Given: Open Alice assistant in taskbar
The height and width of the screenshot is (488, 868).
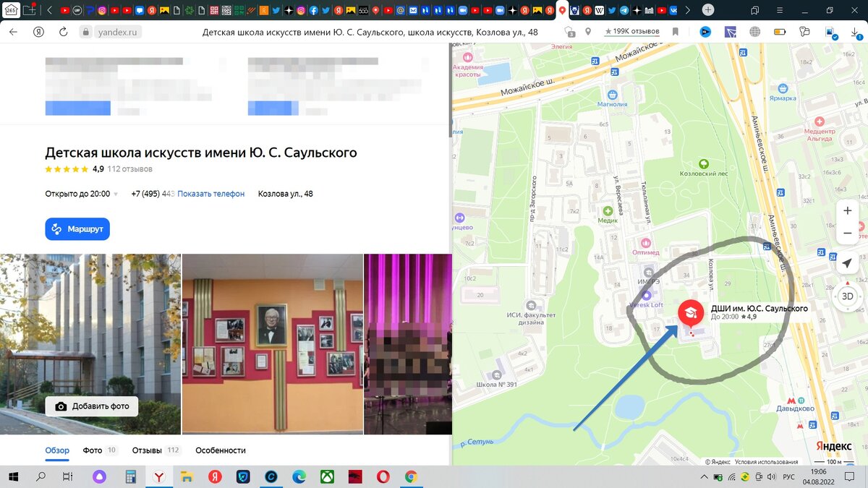Looking at the screenshot, I should (100, 476).
